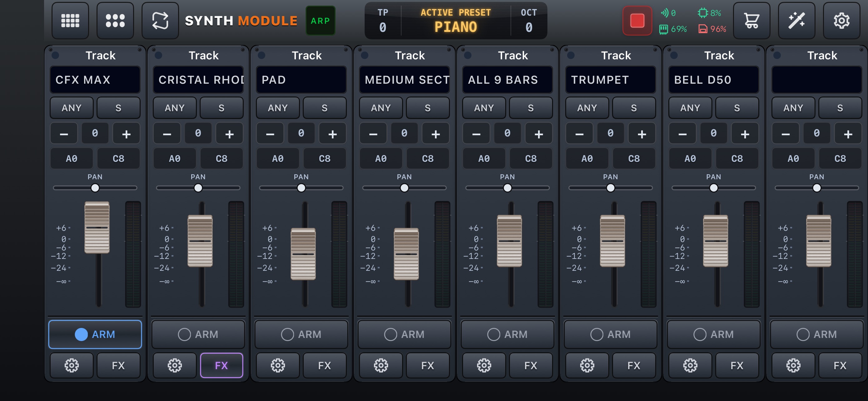The width and height of the screenshot is (868, 401).
Task: Decrease transpose on PAD track
Action: pos(270,134)
